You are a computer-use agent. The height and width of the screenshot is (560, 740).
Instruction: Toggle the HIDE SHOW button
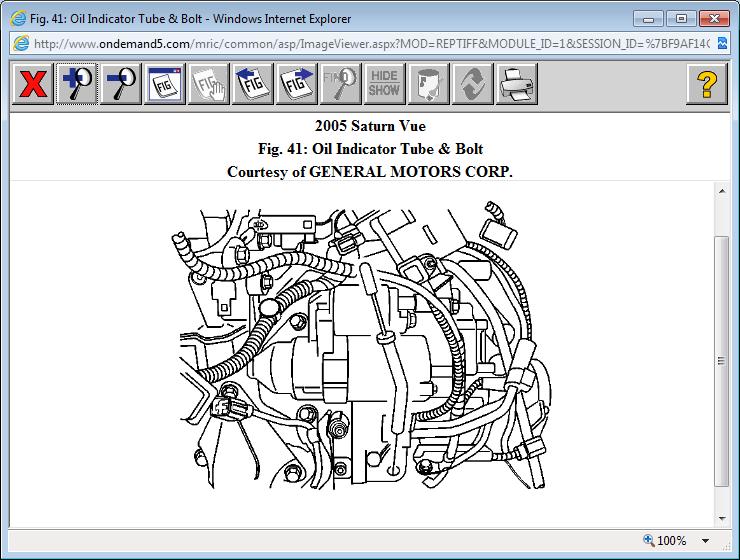pos(384,84)
